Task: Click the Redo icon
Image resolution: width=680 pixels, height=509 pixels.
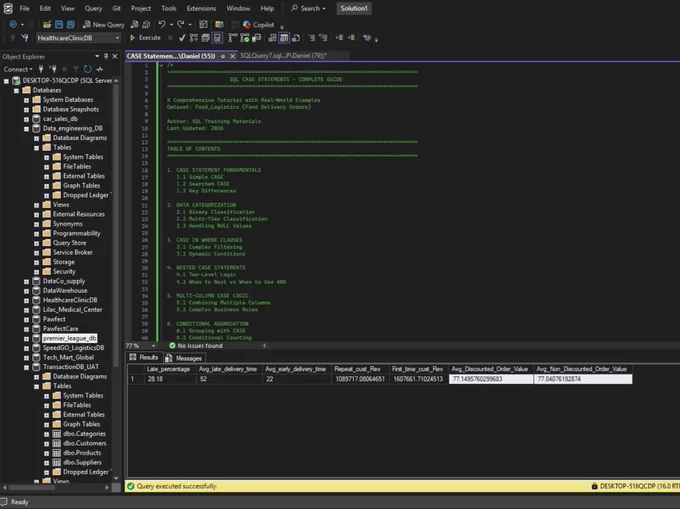Action: pyautogui.click(x=181, y=25)
